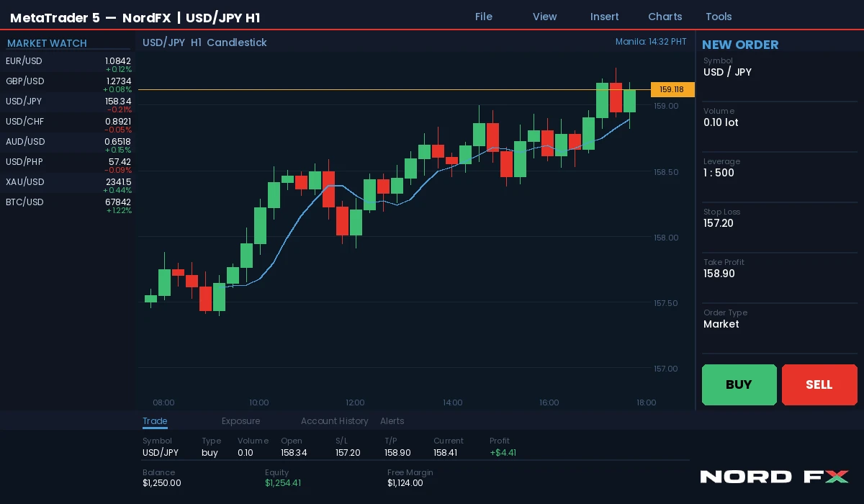Click the Free Margin value $1,124.00
Screen dimensions: 864x504
(405, 483)
